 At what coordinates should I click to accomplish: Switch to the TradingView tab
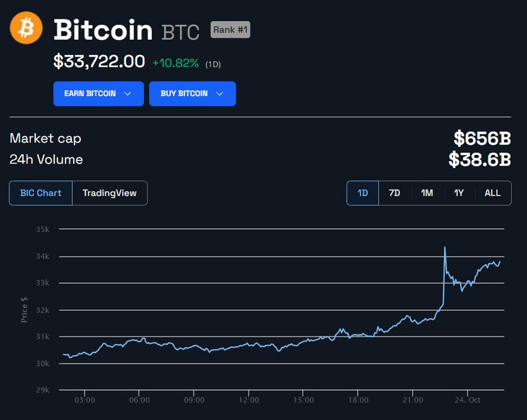pos(110,193)
